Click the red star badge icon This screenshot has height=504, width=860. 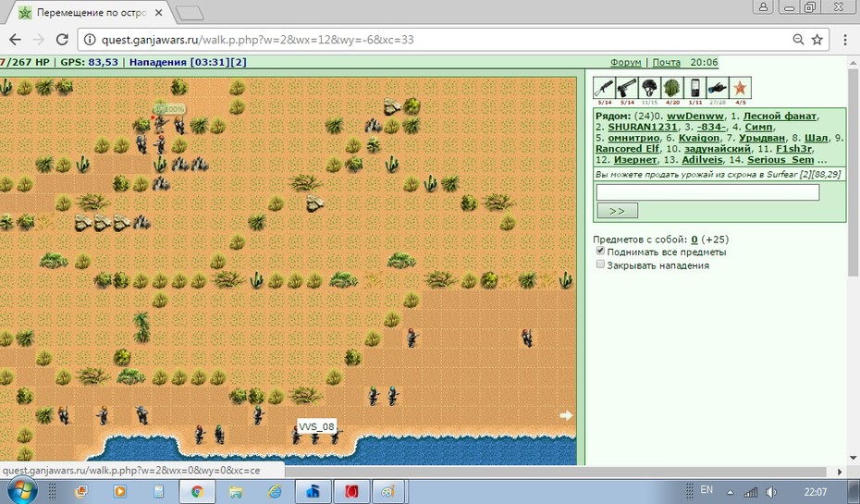click(x=740, y=88)
